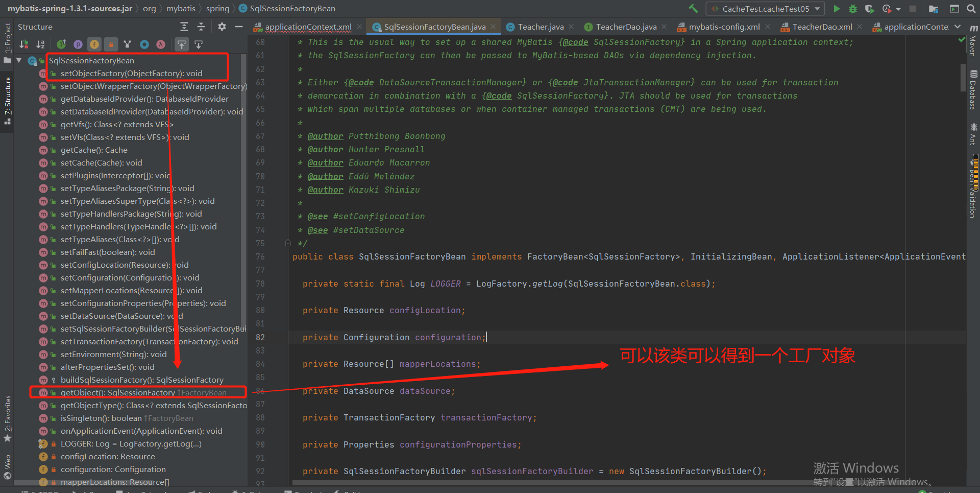980x493 pixels.
Task: Toggle show inherited members in Structure
Action: pos(61,44)
